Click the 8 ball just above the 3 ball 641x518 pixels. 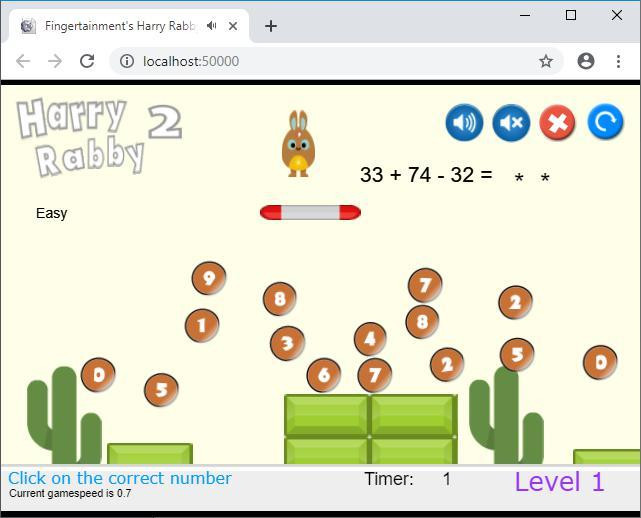(x=280, y=298)
